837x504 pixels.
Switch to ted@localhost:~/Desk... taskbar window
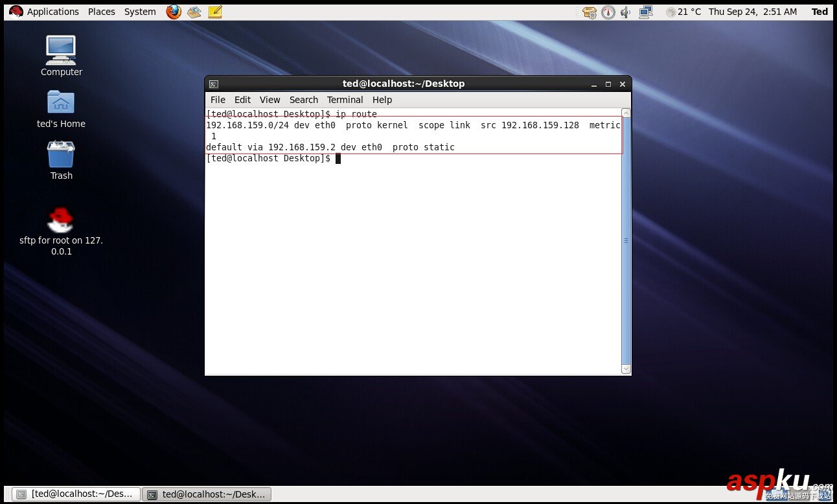[x=207, y=494]
